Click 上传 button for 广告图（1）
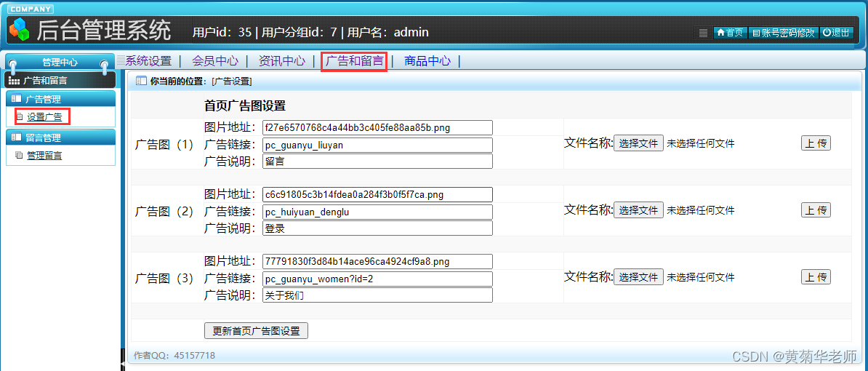This screenshot has width=868, height=371. point(816,143)
